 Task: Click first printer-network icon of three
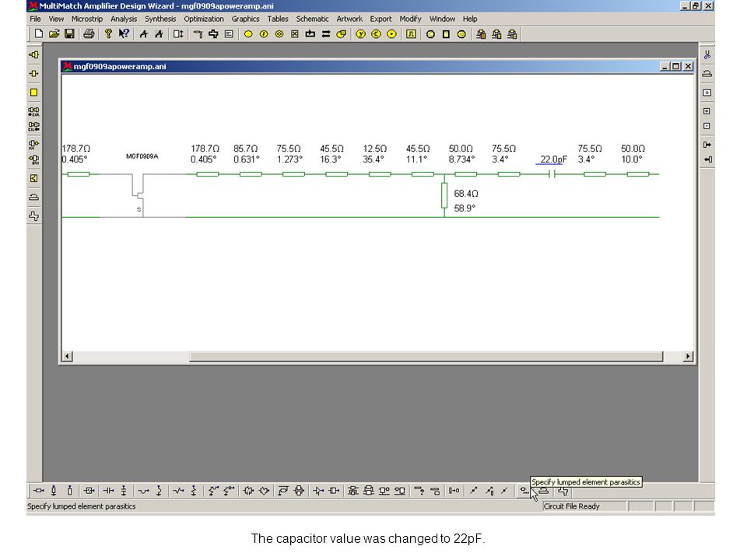(481, 33)
